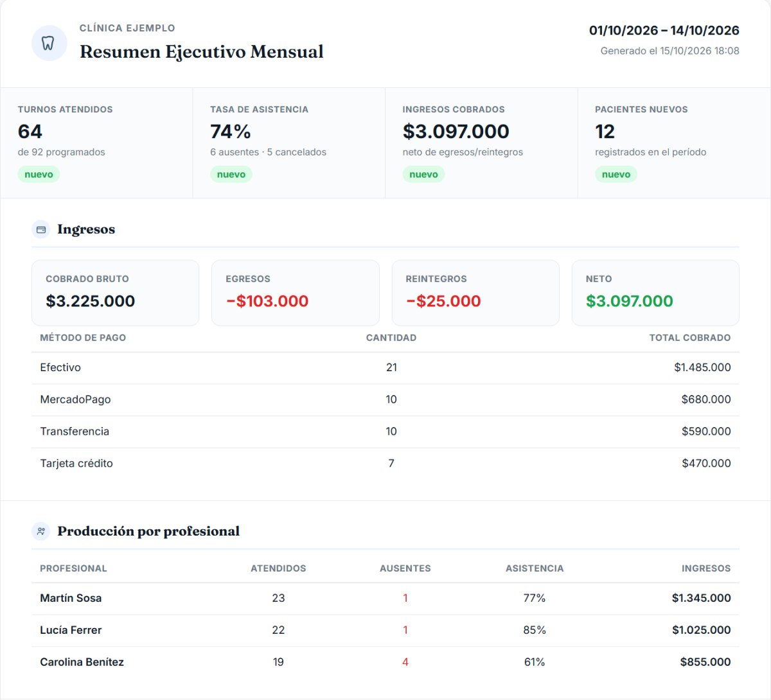
Task: Click the 'nuevo' badge under Ingresos Cobrados
Action: point(423,174)
